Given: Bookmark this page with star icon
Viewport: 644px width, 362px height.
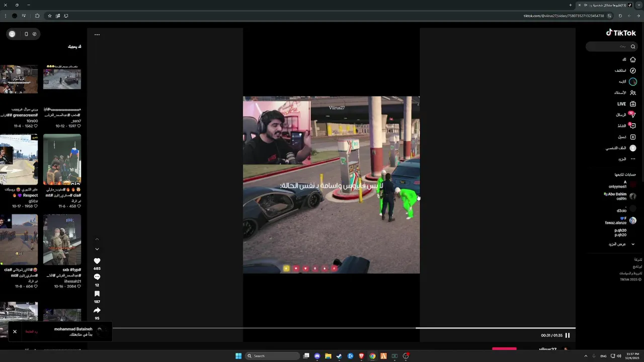Looking at the screenshot, I should coord(49,16).
